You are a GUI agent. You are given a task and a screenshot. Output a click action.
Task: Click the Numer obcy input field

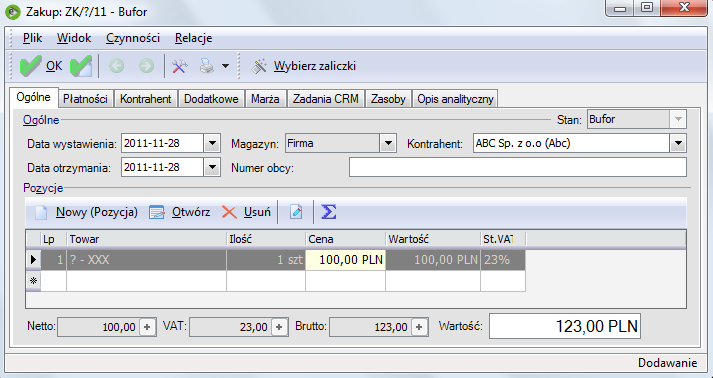pos(518,168)
